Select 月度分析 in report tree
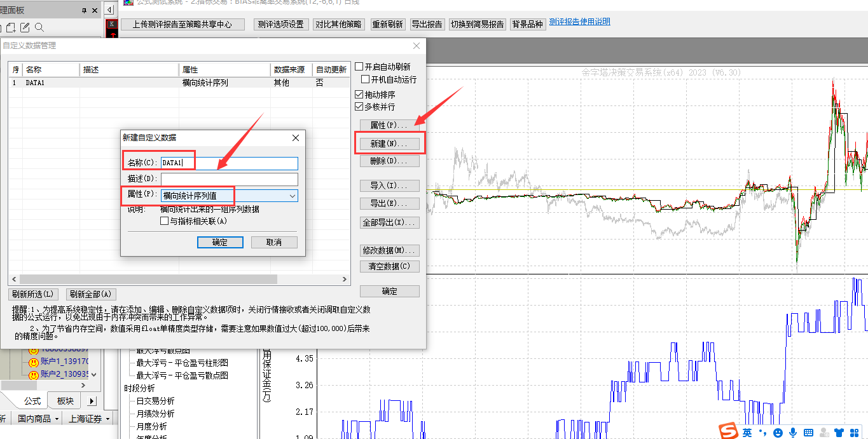868x439 pixels. coord(151,426)
